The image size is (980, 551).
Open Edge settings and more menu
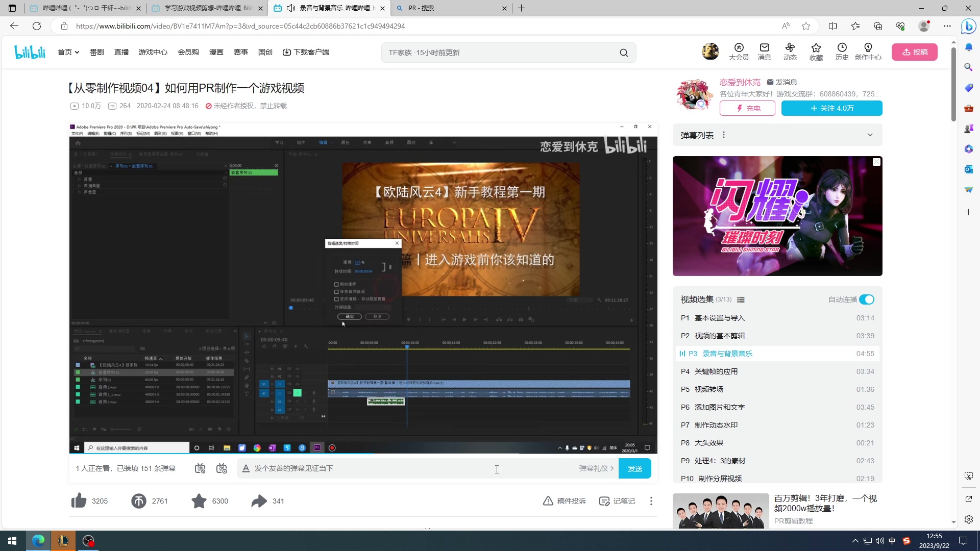947,26
